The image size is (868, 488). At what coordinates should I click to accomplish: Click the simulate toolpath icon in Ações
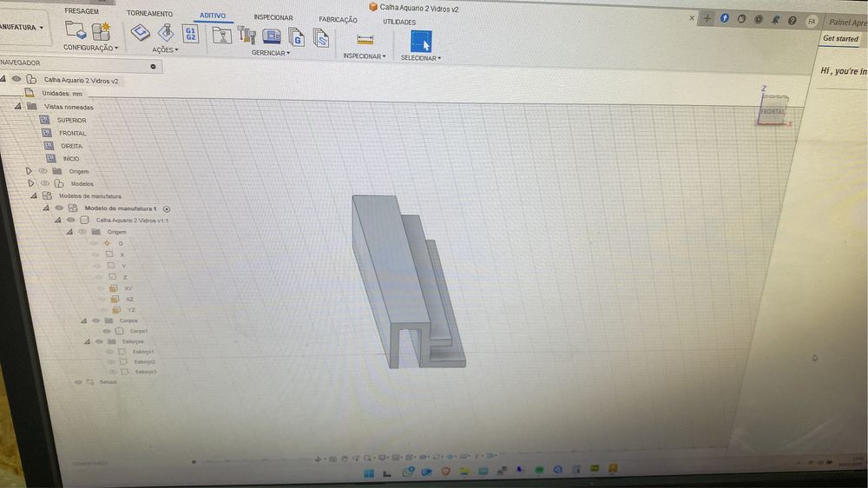coord(141,33)
